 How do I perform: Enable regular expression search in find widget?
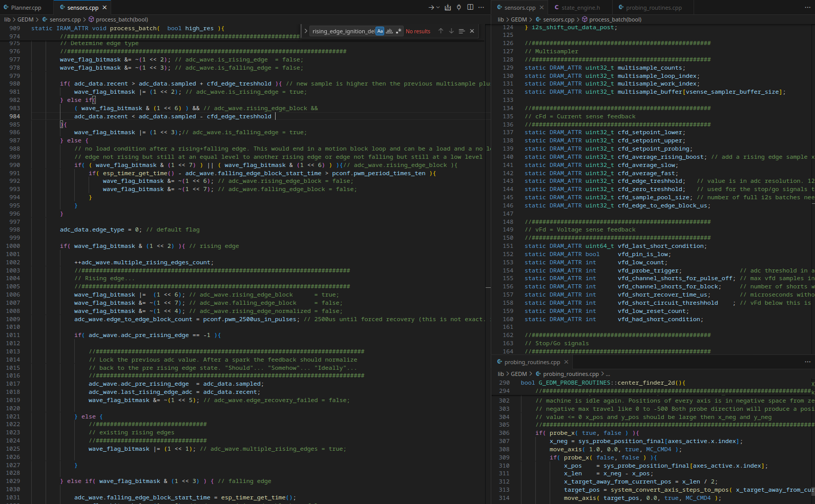tap(399, 31)
